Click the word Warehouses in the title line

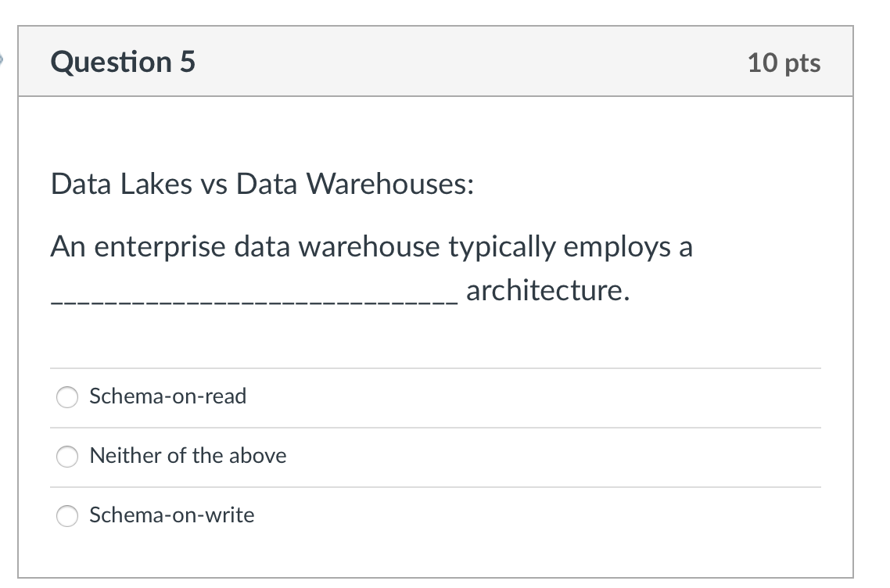(x=389, y=185)
